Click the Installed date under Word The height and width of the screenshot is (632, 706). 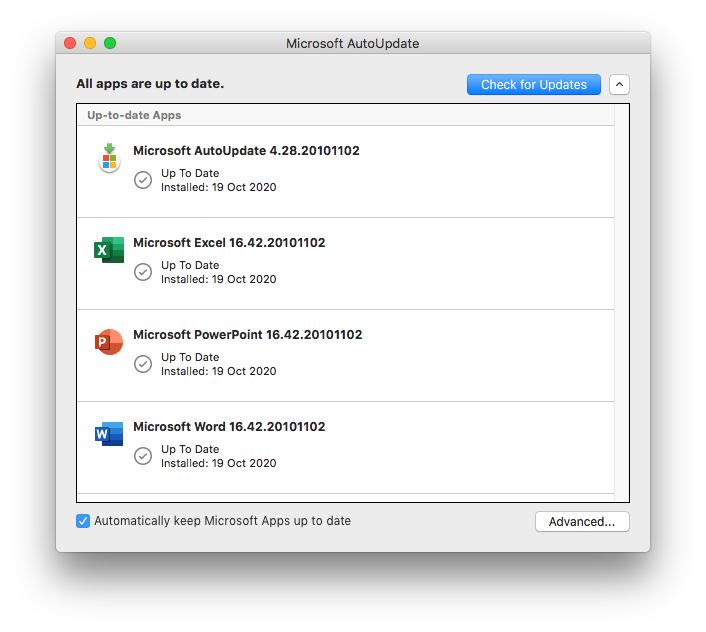click(x=219, y=463)
